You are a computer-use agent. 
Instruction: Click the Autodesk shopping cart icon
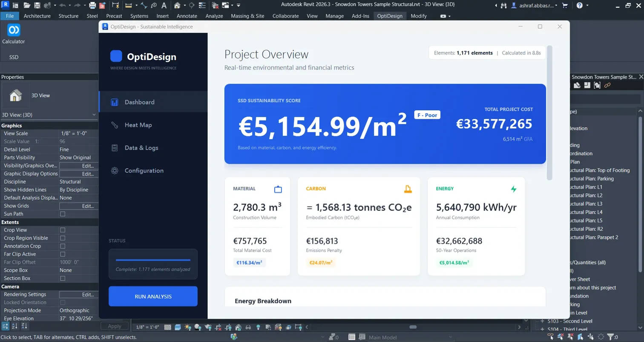coord(565,6)
